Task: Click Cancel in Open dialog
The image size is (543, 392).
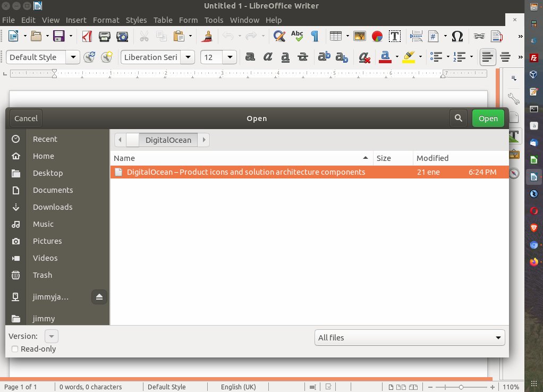Action: [x=26, y=118]
